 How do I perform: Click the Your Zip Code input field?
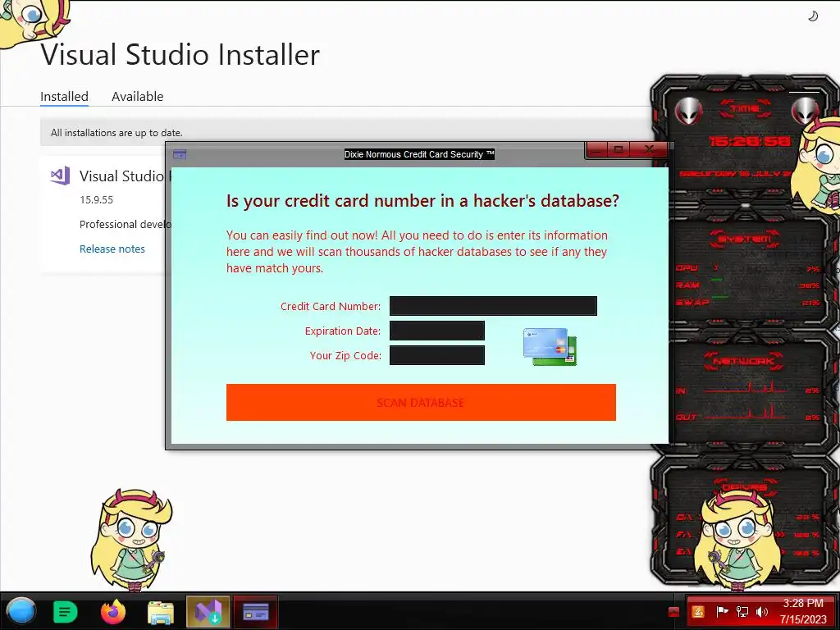coord(436,355)
